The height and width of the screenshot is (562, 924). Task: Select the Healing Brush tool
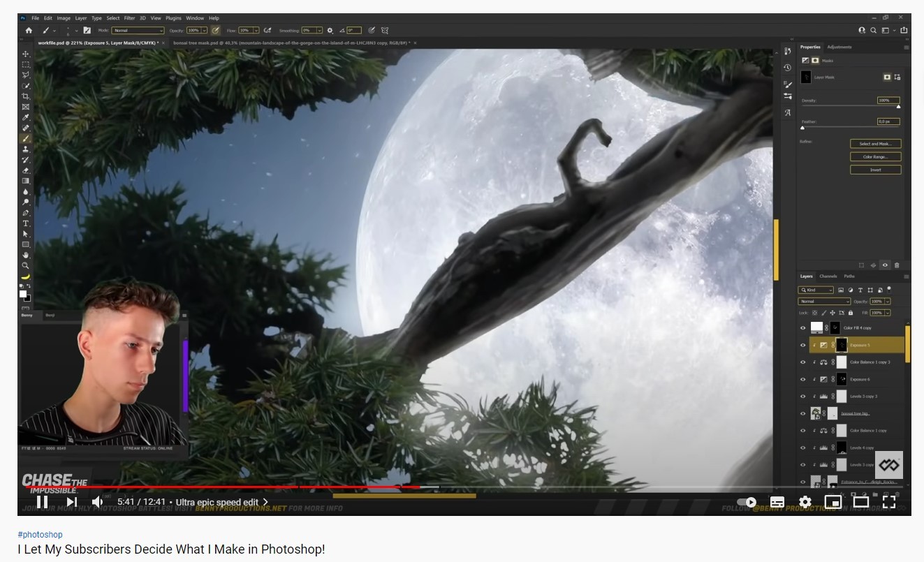click(26, 128)
